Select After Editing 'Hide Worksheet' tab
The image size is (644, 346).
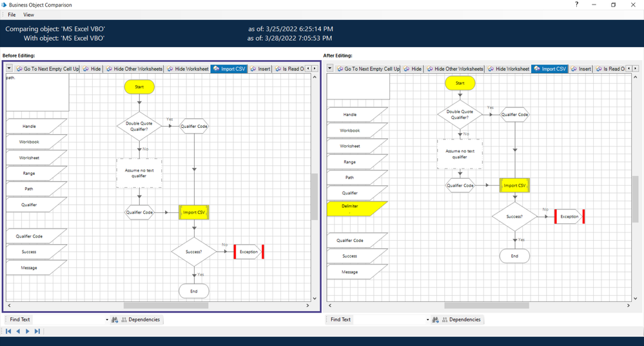509,68
